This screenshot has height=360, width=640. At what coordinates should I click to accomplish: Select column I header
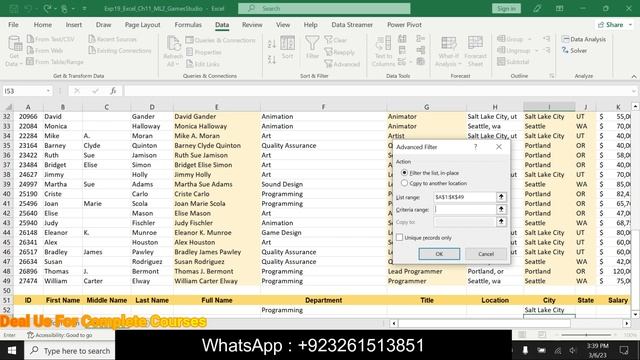549,107
